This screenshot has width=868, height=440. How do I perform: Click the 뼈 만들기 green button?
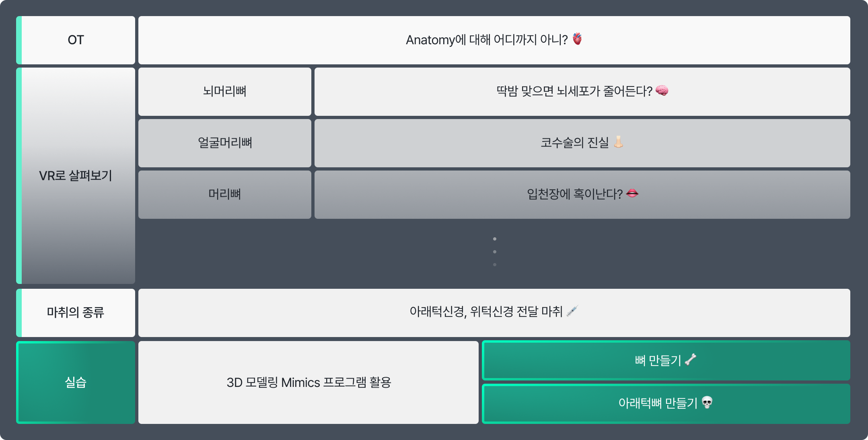point(666,360)
